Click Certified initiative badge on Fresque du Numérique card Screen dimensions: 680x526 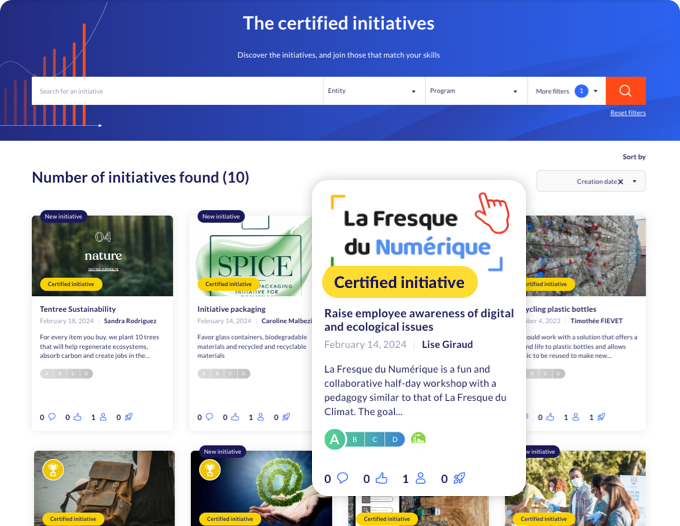[400, 282]
